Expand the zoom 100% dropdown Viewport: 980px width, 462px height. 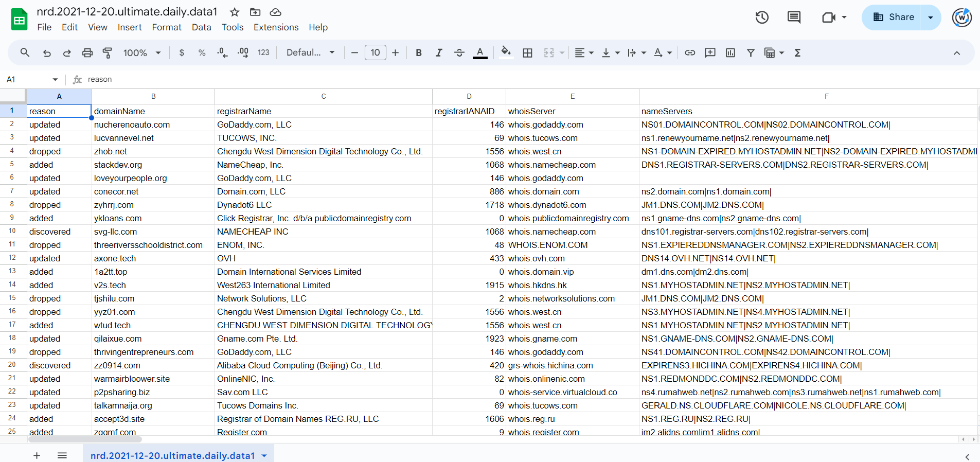coord(142,53)
